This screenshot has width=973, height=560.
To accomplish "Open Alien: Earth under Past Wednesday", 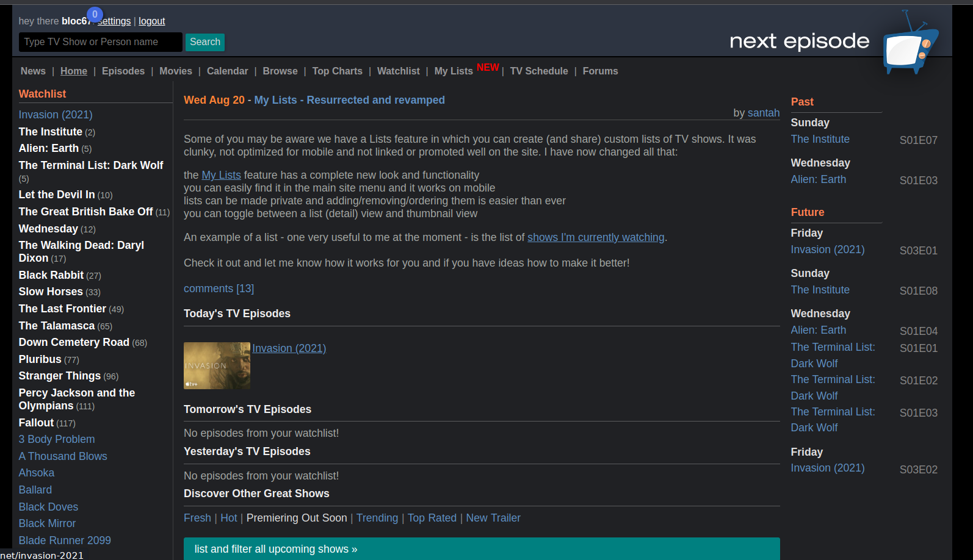I will [819, 179].
